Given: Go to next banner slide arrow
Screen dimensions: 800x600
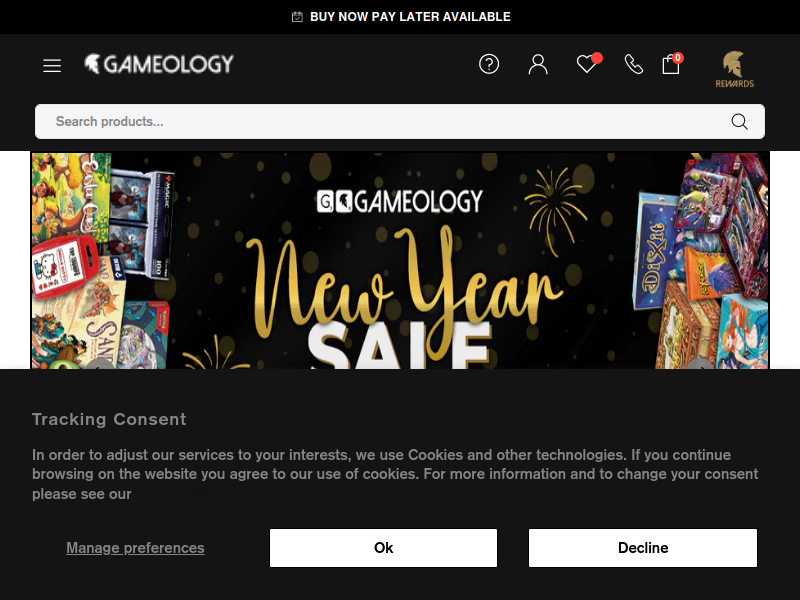Looking at the screenshot, I should [x=699, y=364].
